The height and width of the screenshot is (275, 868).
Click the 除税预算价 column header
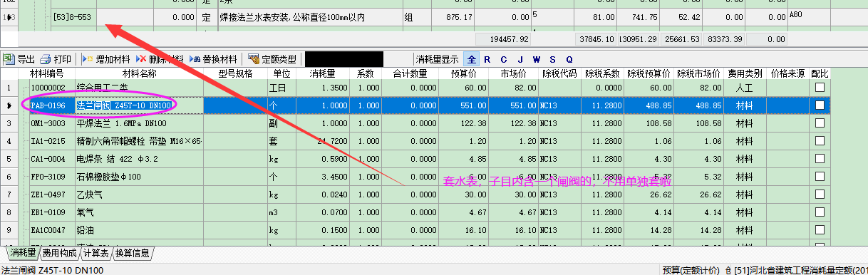tap(649, 73)
